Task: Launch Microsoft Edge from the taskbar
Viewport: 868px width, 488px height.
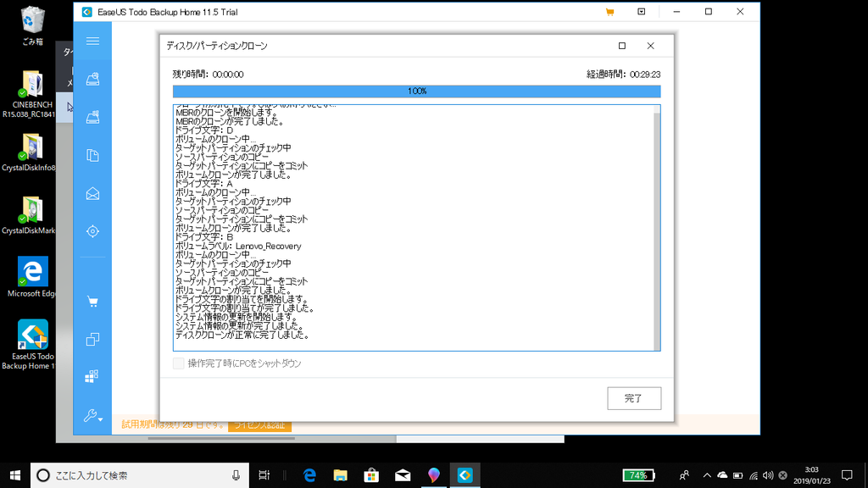Action: pyautogui.click(x=309, y=475)
